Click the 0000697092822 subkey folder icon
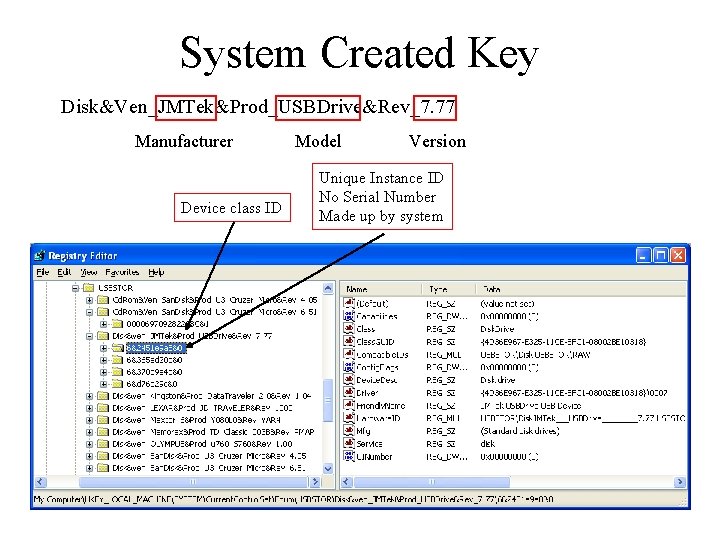Viewport: 720px width, 540px height. 118,324
